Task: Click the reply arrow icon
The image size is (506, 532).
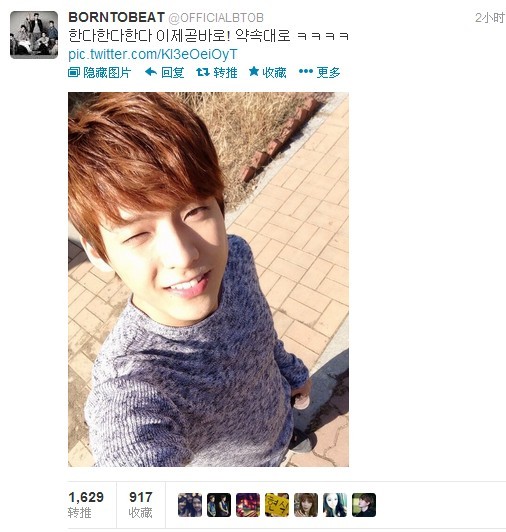Action: click(x=151, y=72)
